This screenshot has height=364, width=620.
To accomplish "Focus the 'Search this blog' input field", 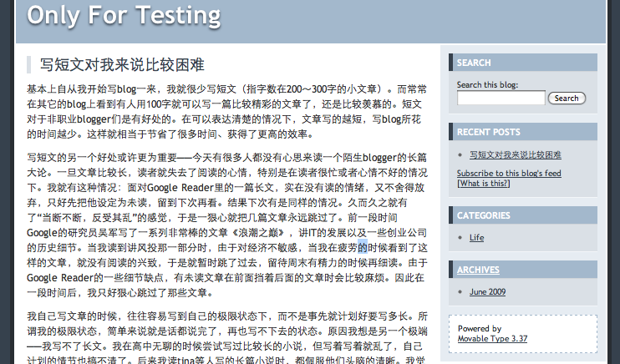I will [x=501, y=98].
